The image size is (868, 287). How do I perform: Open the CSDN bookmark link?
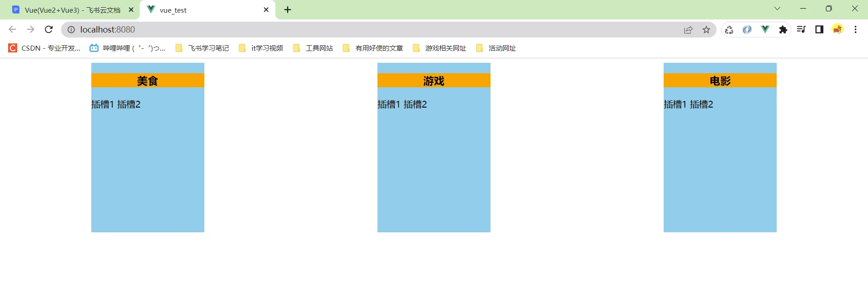pyautogui.click(x=44, y=48)
